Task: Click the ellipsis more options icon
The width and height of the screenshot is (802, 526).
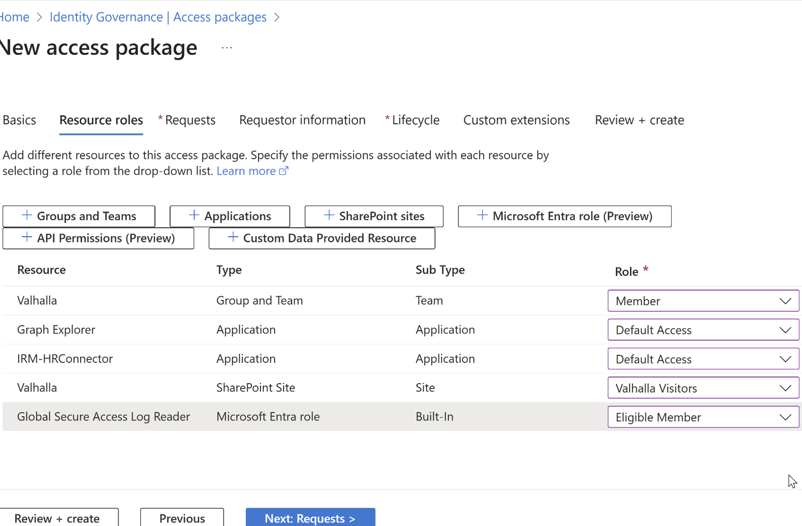Action: pos(227,48)
